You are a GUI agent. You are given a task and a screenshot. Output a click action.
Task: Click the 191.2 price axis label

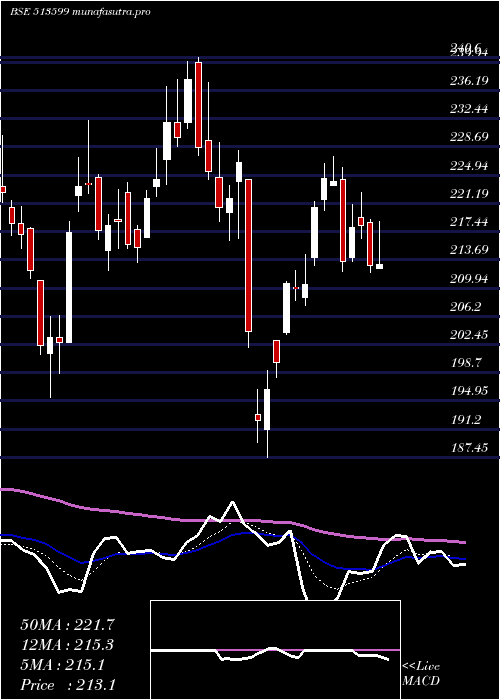pos(466,420)
